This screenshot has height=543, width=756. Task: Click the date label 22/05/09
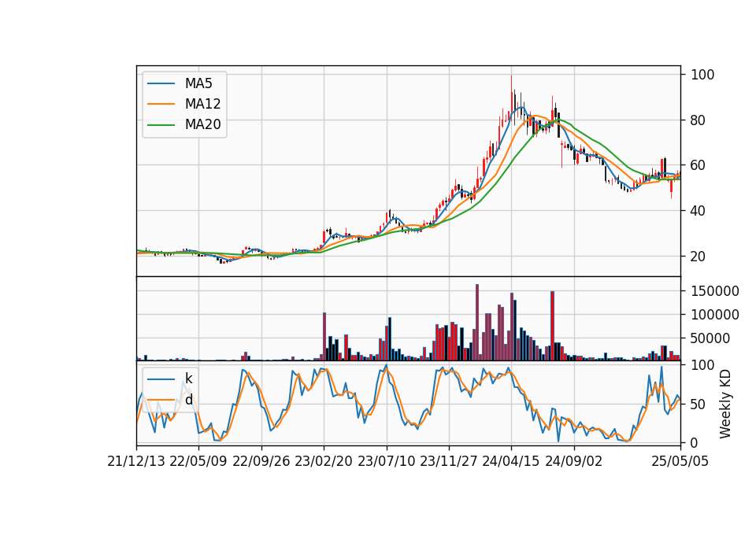click(x=198, y=461)
